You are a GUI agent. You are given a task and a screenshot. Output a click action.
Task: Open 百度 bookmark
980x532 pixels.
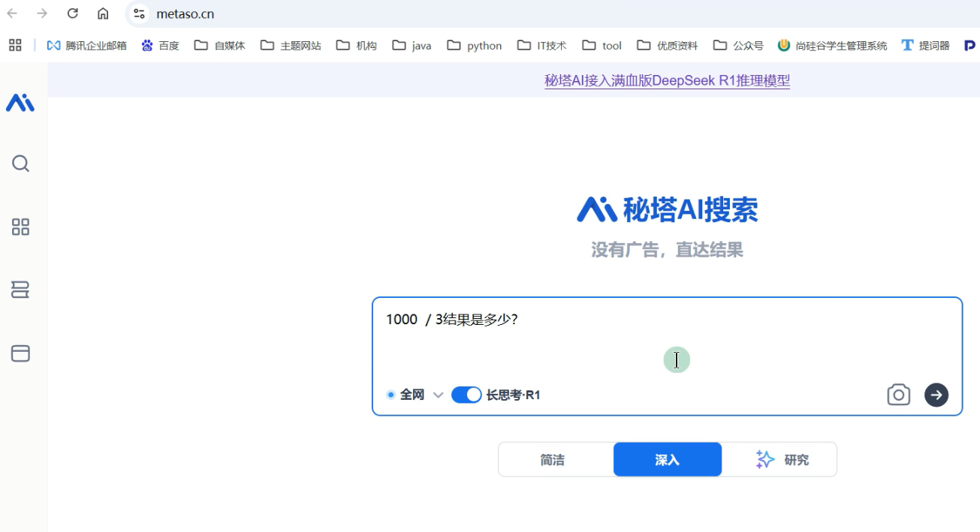tap(160, 45)
